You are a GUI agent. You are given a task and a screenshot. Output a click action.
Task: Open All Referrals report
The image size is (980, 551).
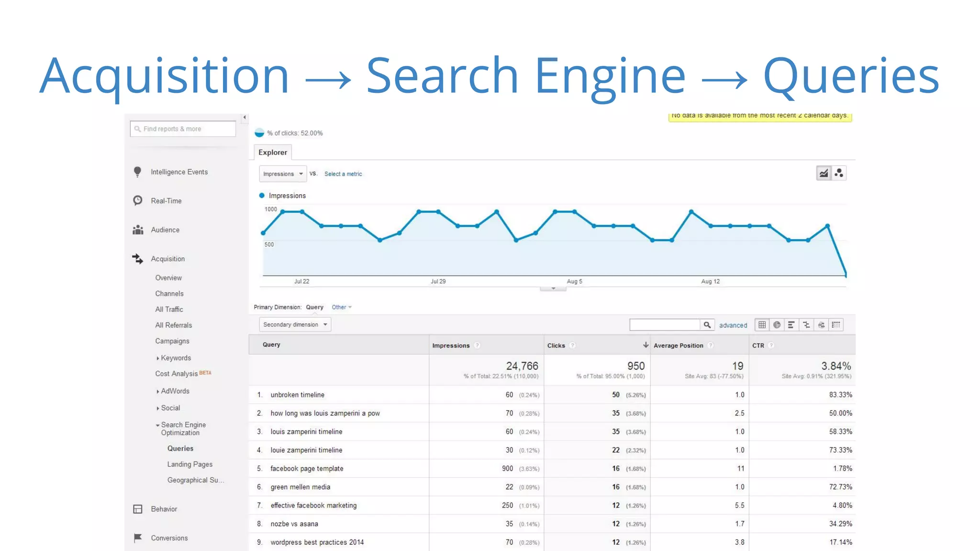pos(173,325)
